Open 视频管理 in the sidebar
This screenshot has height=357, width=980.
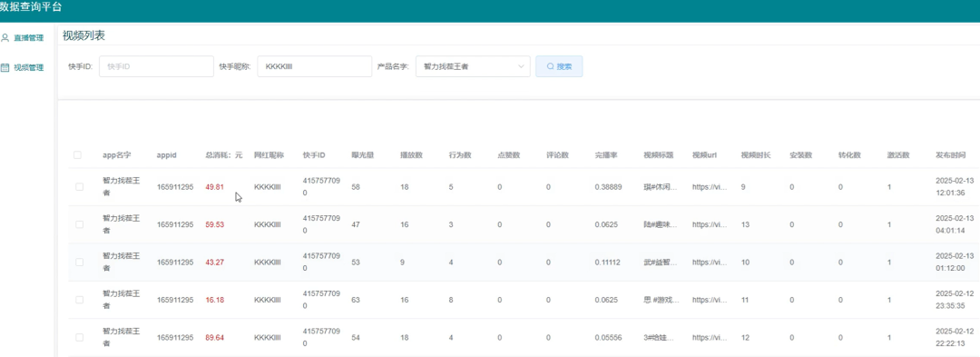[28, 67]
